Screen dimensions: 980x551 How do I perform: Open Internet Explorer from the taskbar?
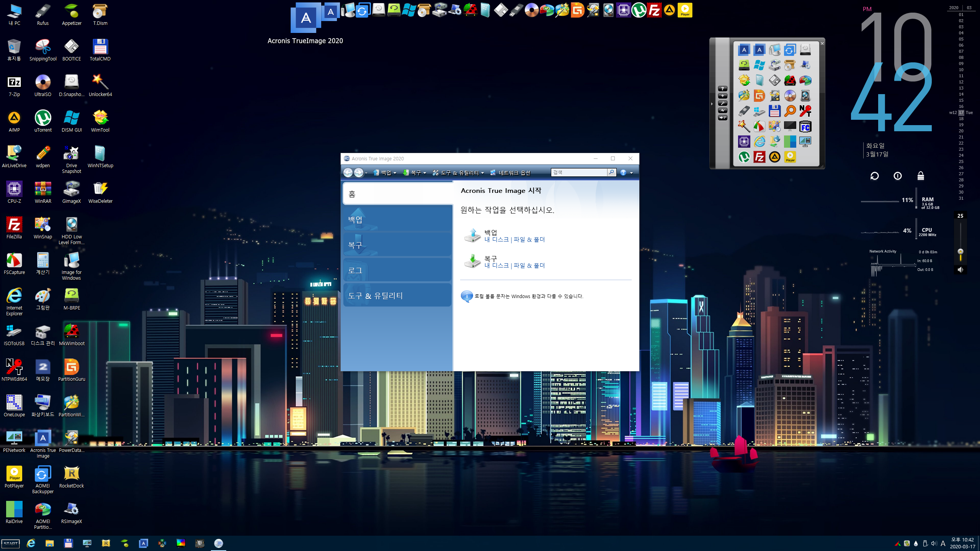31,543
